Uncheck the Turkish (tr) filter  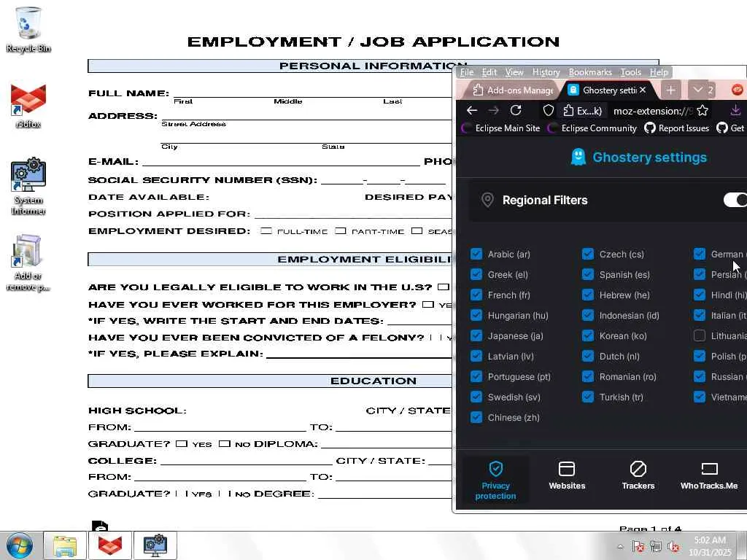pyautogui.click(x=587, y=397)
